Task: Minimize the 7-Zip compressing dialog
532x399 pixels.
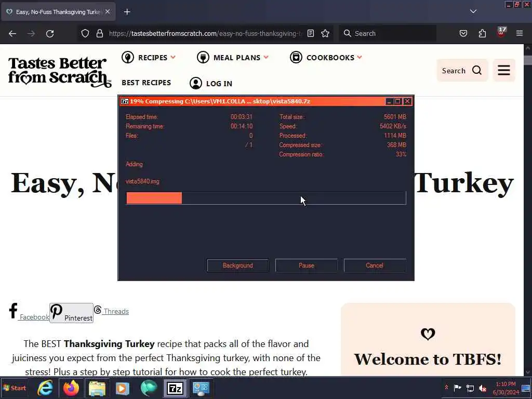Action: click(x=389, y=101)
